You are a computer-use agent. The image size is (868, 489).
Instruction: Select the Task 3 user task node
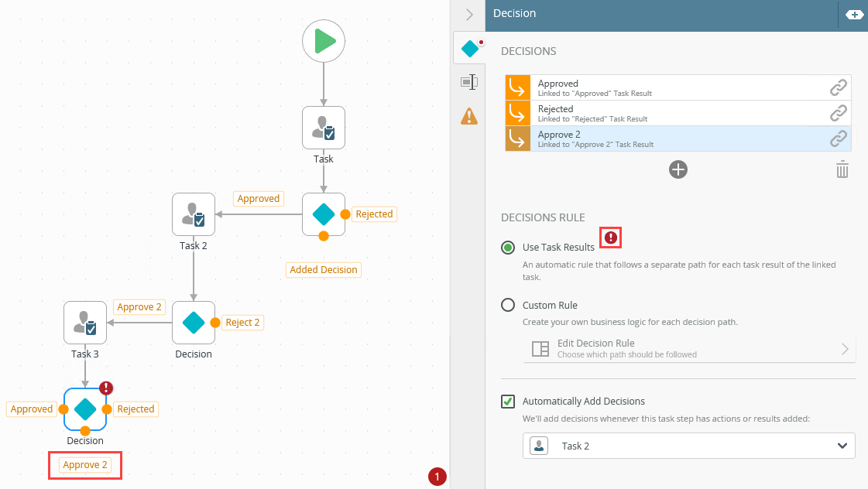click(x=85, y=323)
